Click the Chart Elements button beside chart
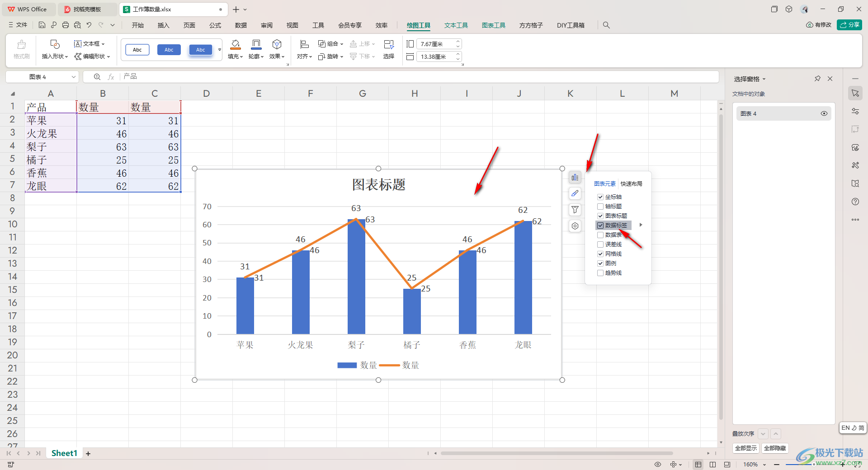Viewport: 868px width, 470px height. 575,177
